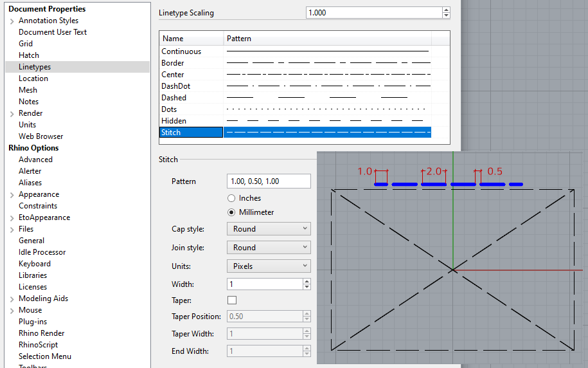Screen dimensions: 588x368
Task: Decrease Linetype Scaling with down arrow
Action: pyautogui.click(x=446, y=15)
